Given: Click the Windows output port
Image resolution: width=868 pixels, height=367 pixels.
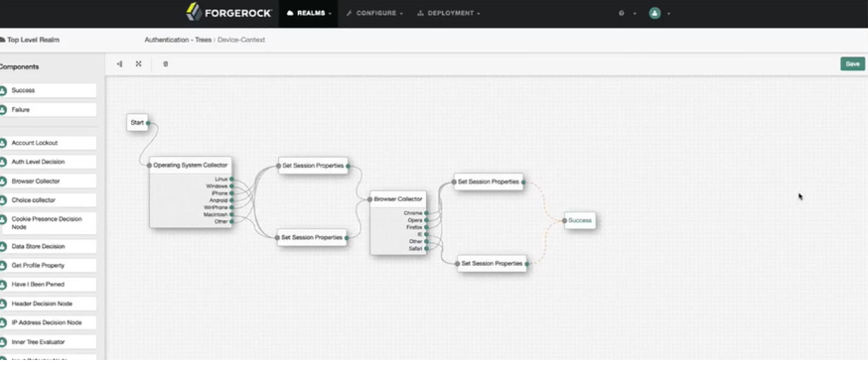Looking at the screenshot, I should tap(231, 186).
